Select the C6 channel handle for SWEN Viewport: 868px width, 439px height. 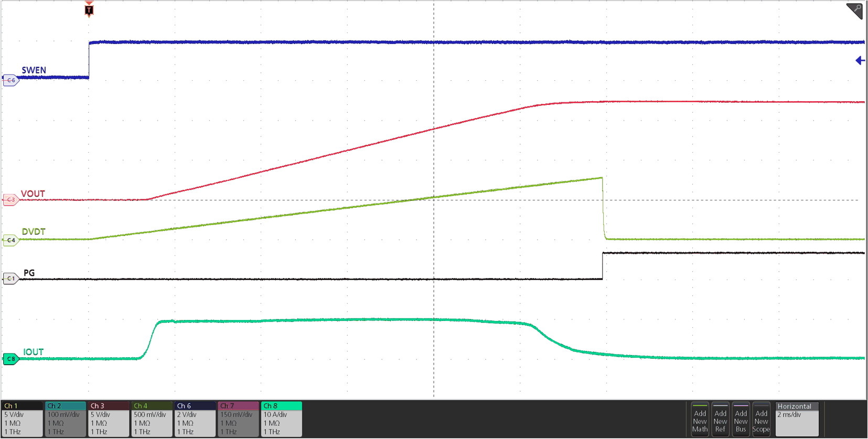tap(10, 80)
